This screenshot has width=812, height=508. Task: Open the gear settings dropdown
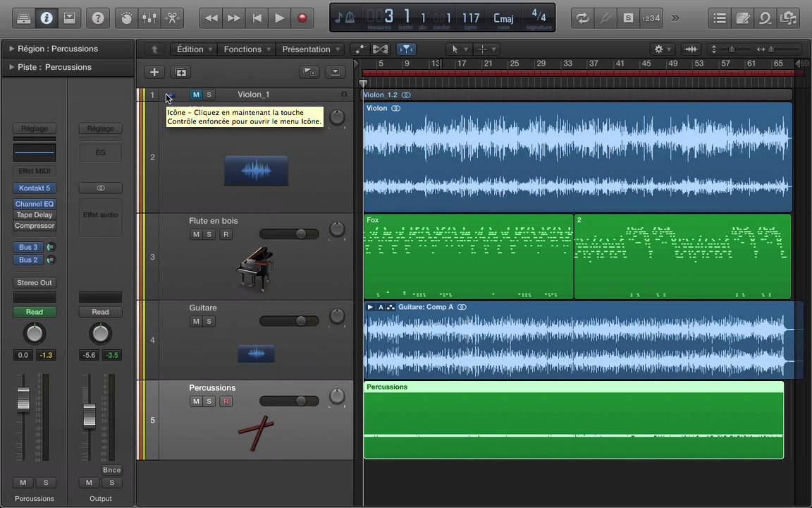(x=662, y=49)
